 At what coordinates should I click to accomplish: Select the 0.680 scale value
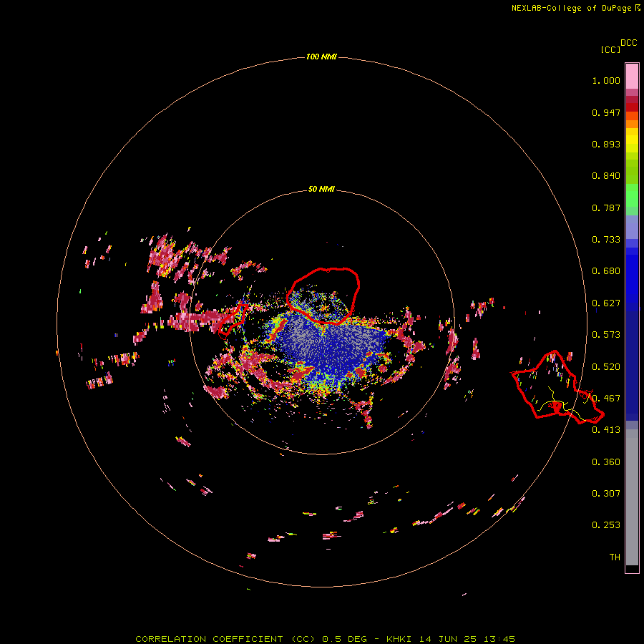[x=606, y=271]
